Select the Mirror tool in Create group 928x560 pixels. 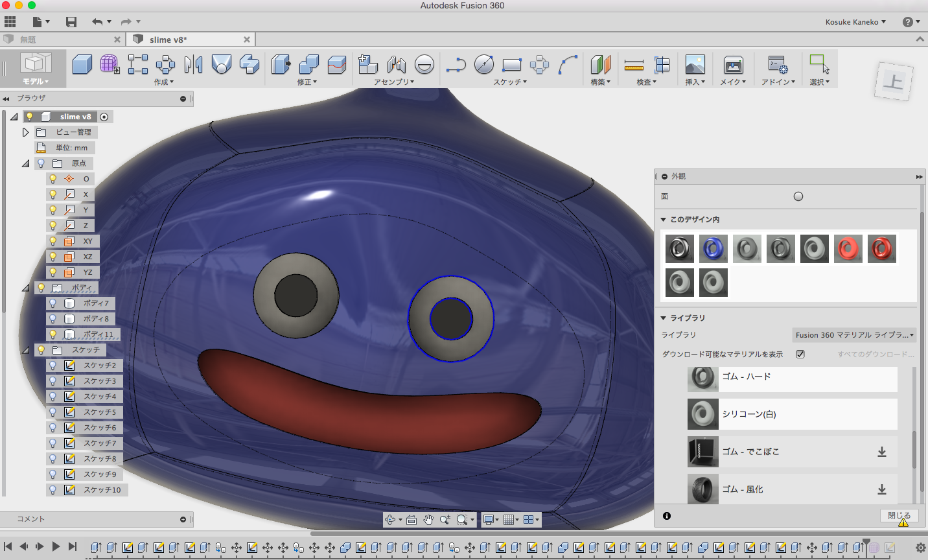(193, 64)
